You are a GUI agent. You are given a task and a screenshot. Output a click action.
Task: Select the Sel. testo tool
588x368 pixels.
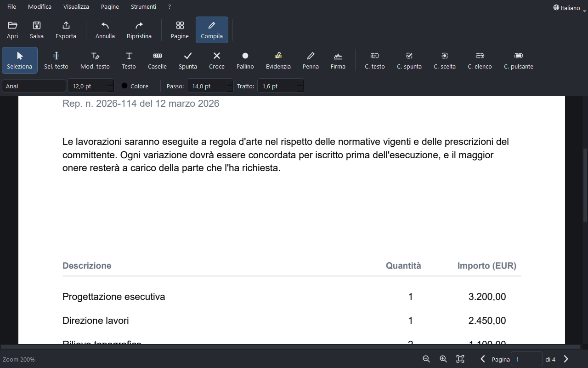point(56,60)
